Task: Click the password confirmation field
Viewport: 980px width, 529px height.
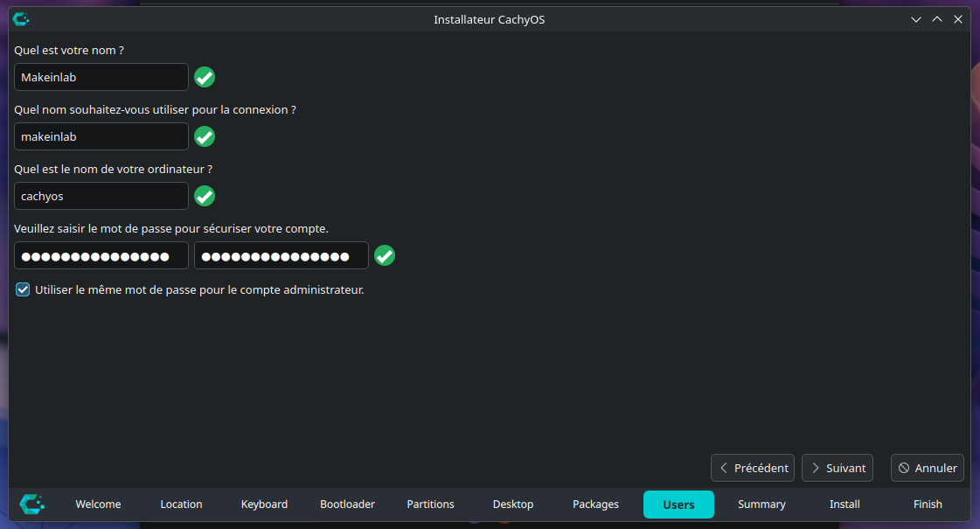Action: pyautogui.click(x=281, y=255)
